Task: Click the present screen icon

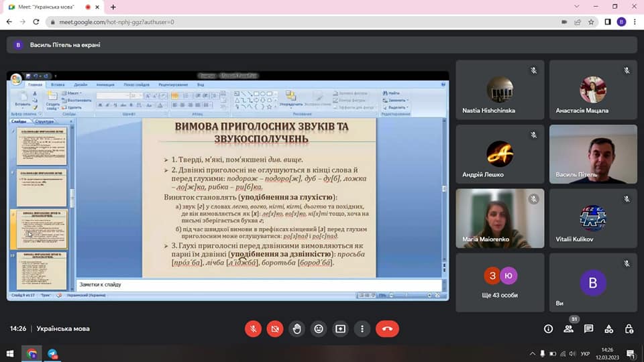Action: 340,328
